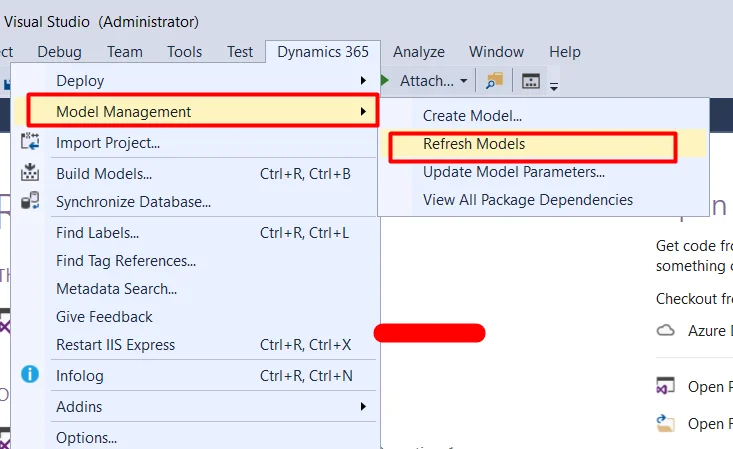Screen dimensions: 733x449
Task: Select Refresh Models from submenu
Action: [474, 144]
